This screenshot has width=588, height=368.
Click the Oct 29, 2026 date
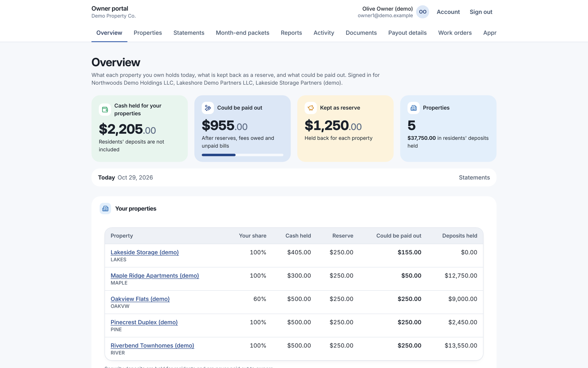click(x=135, y=177)
